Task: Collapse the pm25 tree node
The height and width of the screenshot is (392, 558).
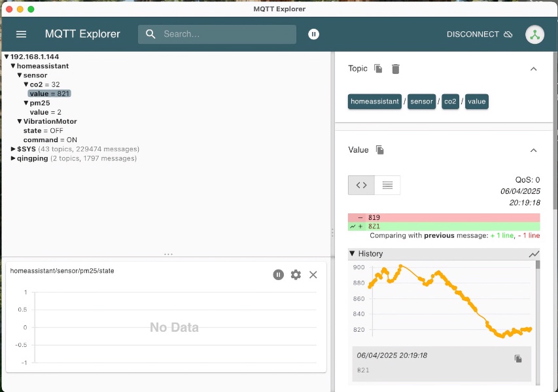Action: pyautogui.click(x=26, y=103)
